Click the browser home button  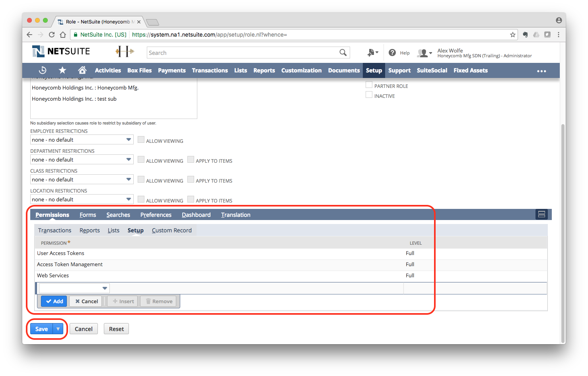pos(63,35)
